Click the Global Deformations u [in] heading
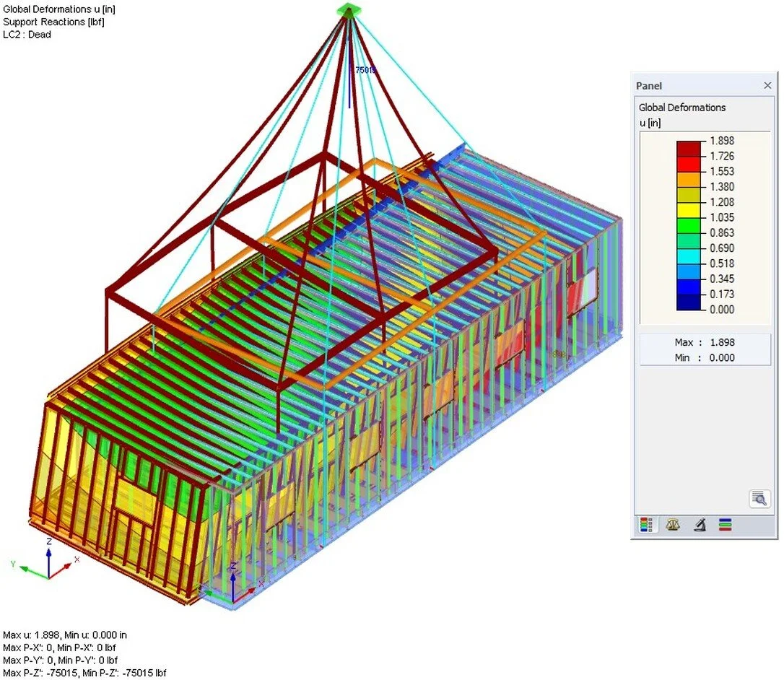The width and height of the screenshot is (784, 680). (58, 9)
